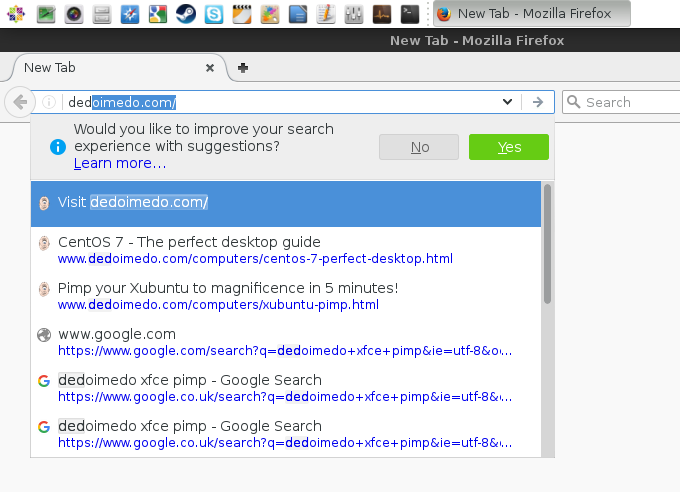Decline search suggestions with No
680x492 pixels.
pyautogui.click(x=419, y=147)
